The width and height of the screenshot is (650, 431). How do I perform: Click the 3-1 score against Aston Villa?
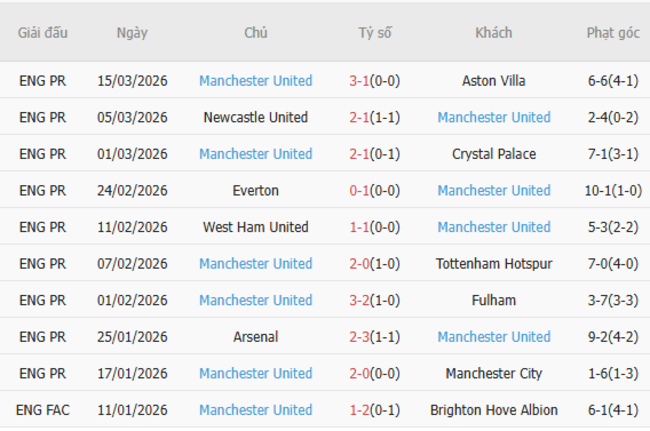click(x=360, y=81)
